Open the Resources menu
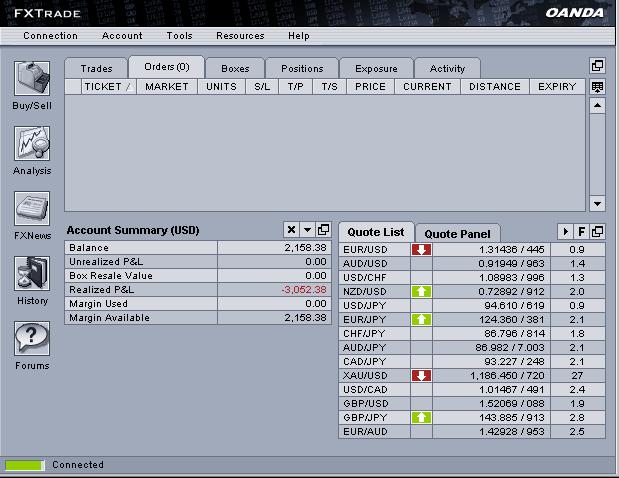Screen dimensions: 619x478 240,36
